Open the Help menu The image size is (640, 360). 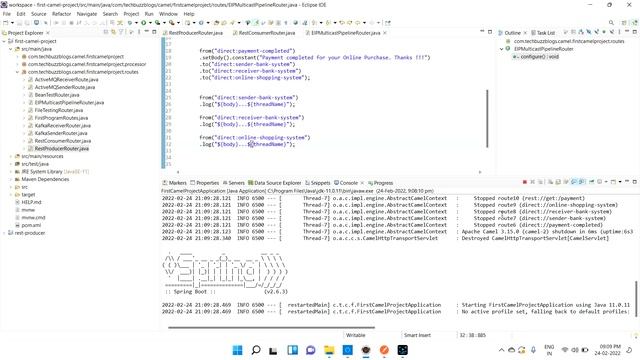click(189, 14)
